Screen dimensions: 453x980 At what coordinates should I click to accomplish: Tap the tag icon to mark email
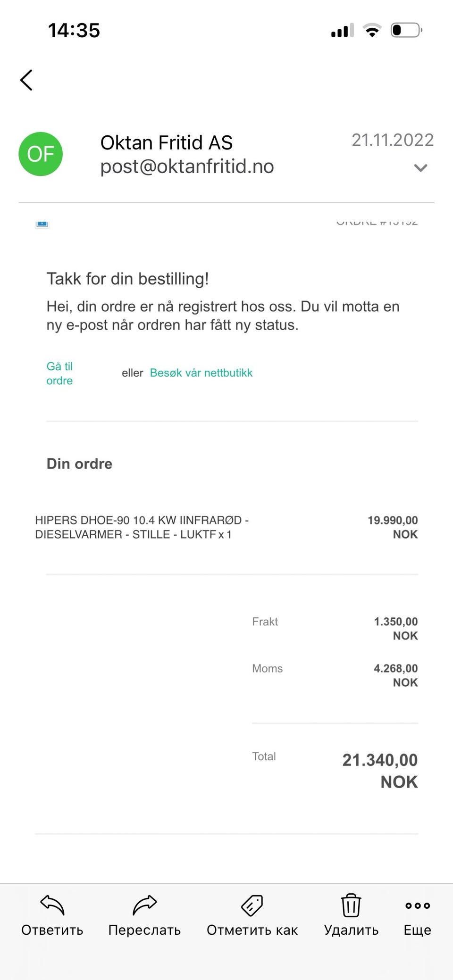click(x=252, y=905)
